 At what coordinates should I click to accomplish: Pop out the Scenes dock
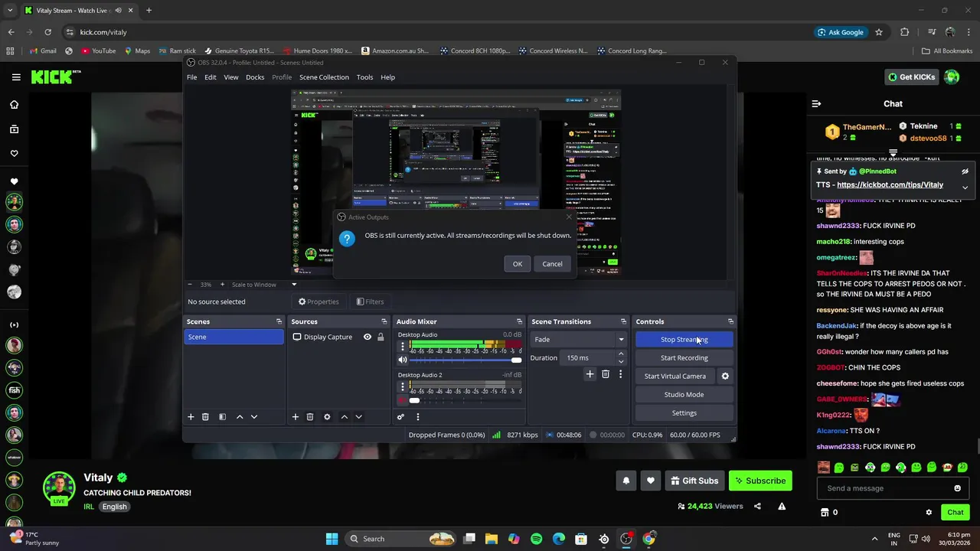pos(279,321)
